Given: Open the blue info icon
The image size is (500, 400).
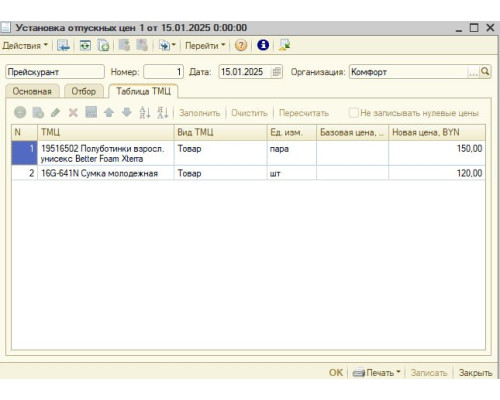Looking at the screenshot, I should (x=263, y=45).
